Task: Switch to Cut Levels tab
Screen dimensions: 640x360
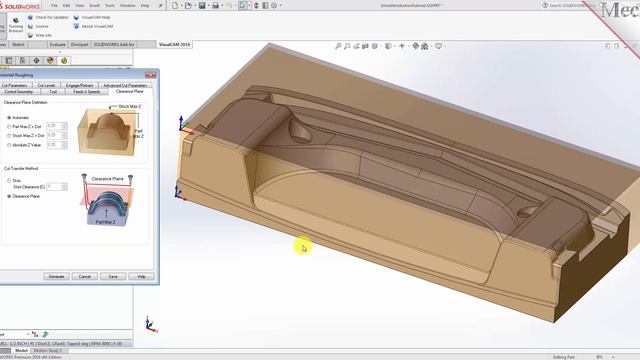Action: 46,85
